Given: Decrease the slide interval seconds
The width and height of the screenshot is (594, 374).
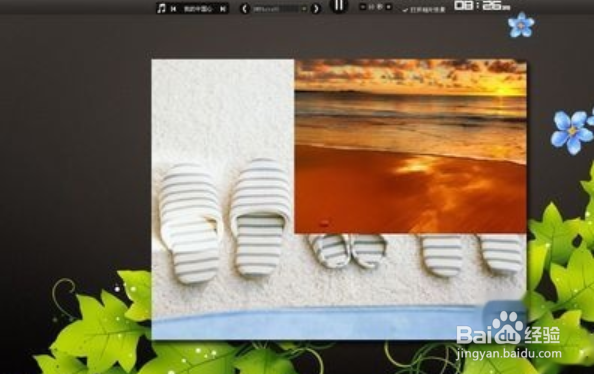Looking at the screenshot, I should tap(362, 7).
